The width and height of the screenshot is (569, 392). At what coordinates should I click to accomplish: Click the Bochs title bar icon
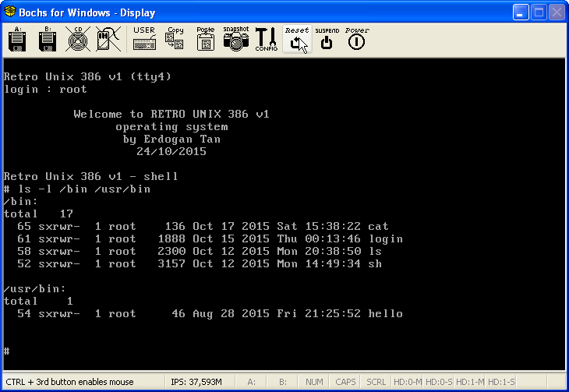point(11,12)
